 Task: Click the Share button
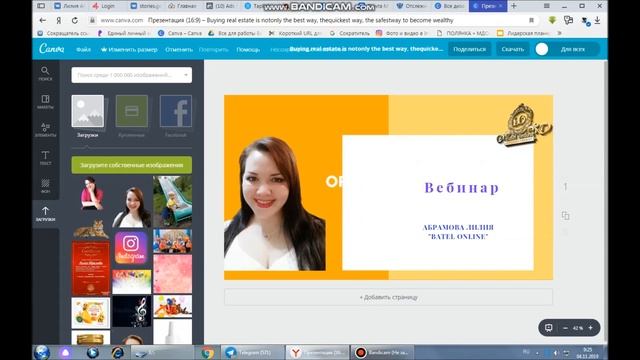click(x=469, y=49)
